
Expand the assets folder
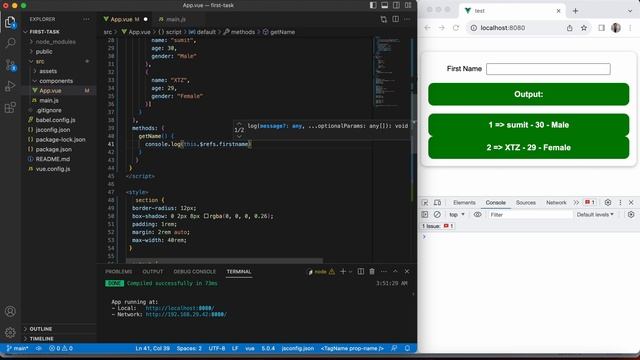(x=48, y=71)
